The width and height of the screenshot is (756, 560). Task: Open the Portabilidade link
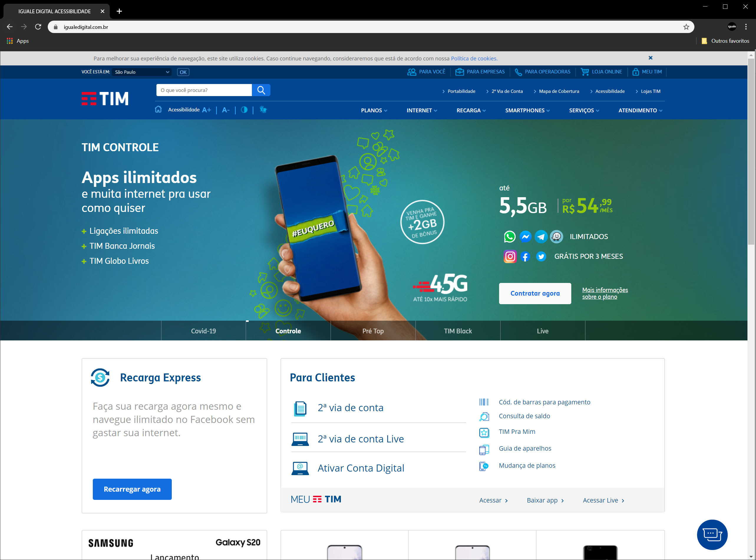click(x=459, y=91)
